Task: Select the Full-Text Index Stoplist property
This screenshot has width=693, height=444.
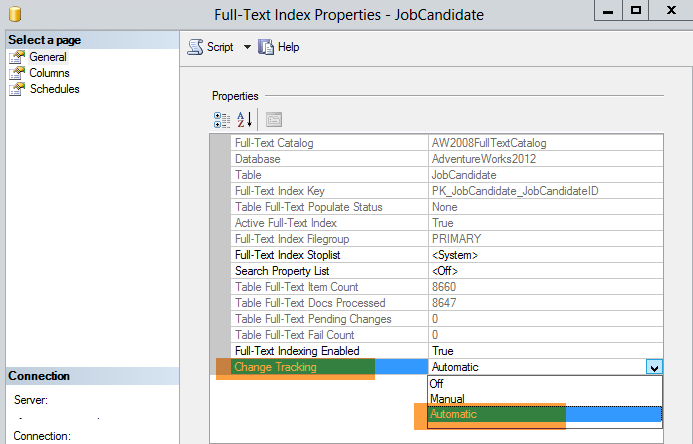Action: [x=329, y=255]
